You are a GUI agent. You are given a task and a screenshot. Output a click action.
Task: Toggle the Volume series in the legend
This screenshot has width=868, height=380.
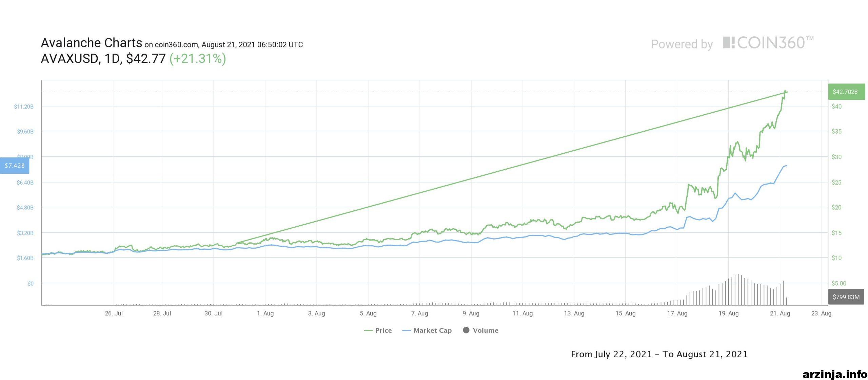click(480, 330)
